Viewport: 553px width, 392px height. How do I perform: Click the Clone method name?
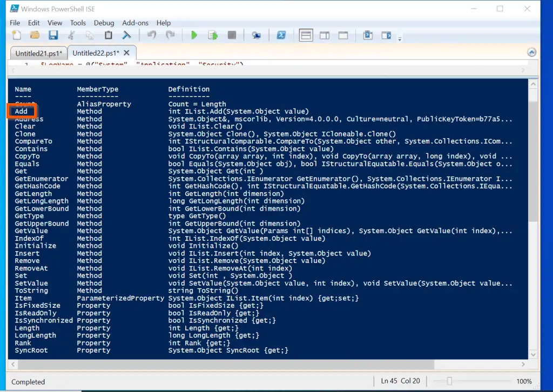[25, 134]
